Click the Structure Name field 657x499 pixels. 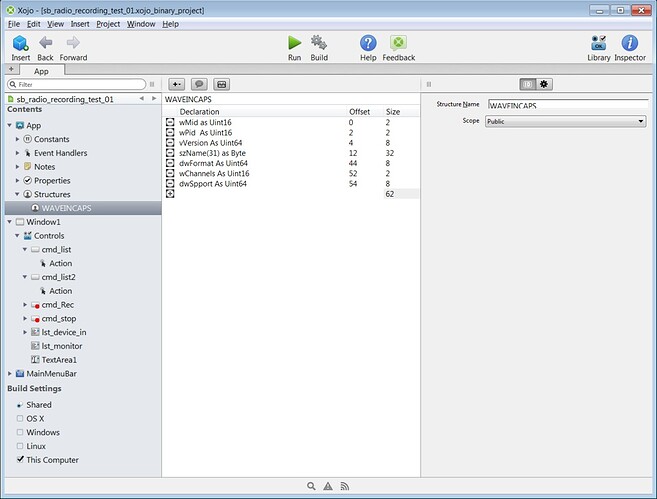[x=568, y=104]
